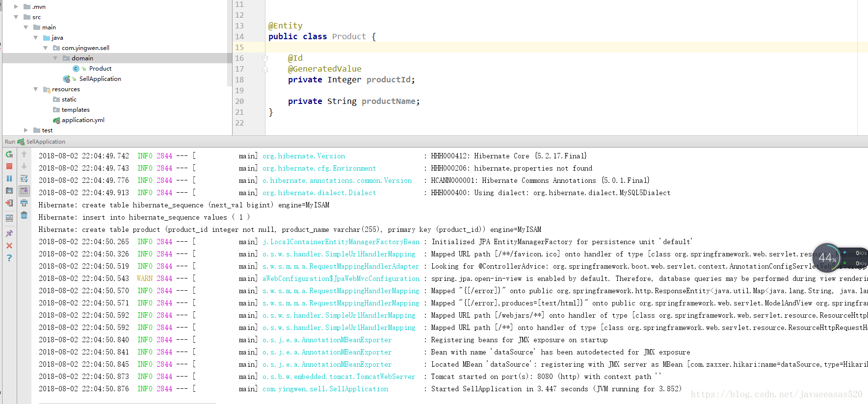Select the com.yingwen.sell package label

[85, 48]
